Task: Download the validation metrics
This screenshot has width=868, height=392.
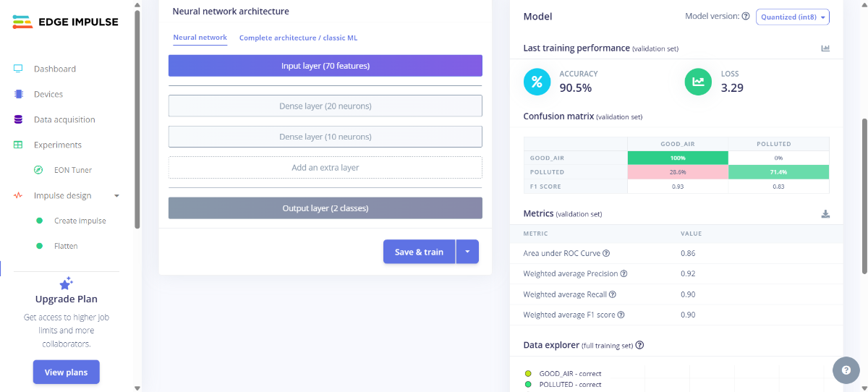Action: click(x=825, y=214)
